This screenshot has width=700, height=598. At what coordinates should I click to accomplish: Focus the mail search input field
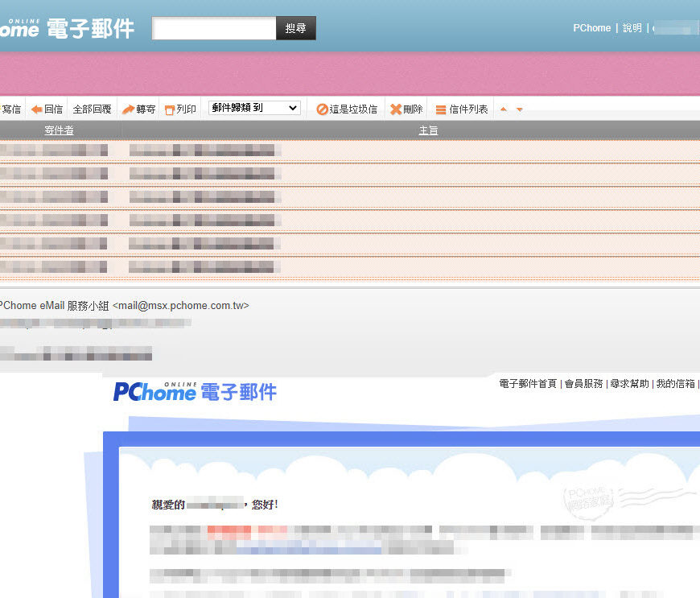pos(214,28)
